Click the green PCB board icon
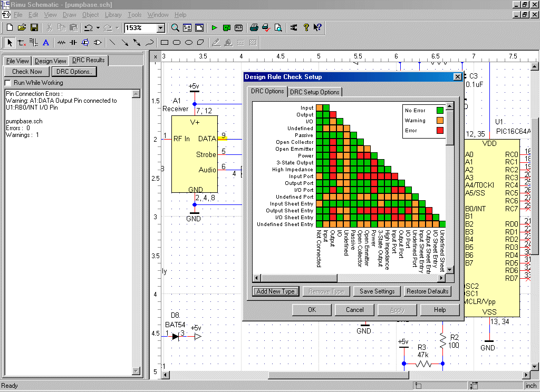 [226, 28]
